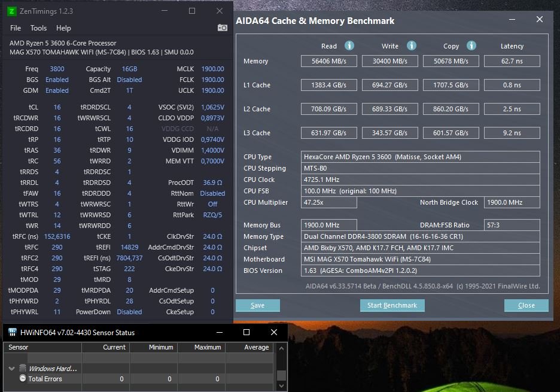
Task: Click the CPU Stepping MTS-B0 field
Action: coord(421,168)
